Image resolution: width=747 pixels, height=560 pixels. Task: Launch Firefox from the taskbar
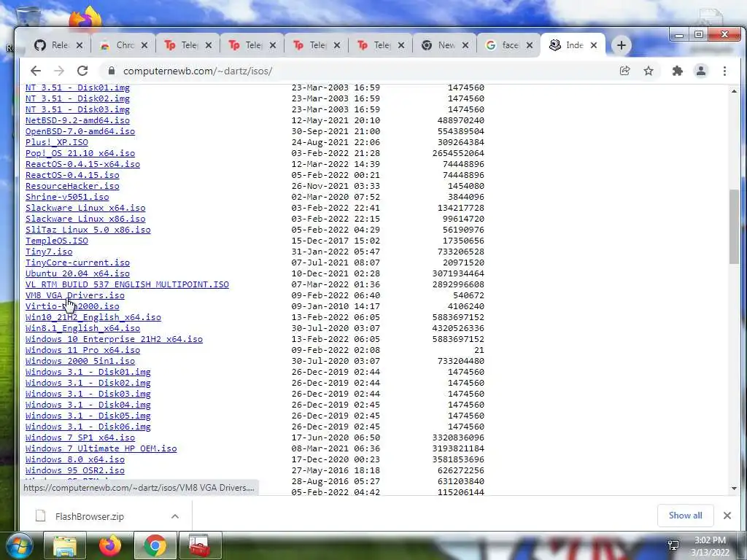[110, 545]
